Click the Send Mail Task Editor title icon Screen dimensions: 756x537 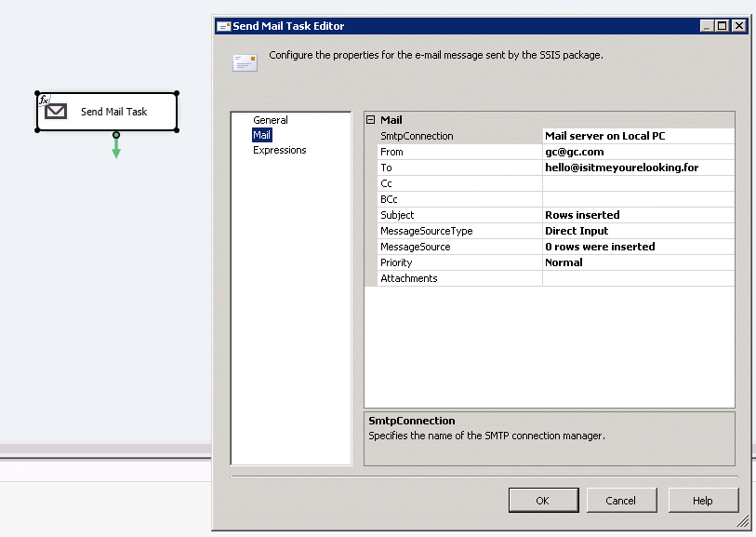pyautogui.click(x=223, y=26)
